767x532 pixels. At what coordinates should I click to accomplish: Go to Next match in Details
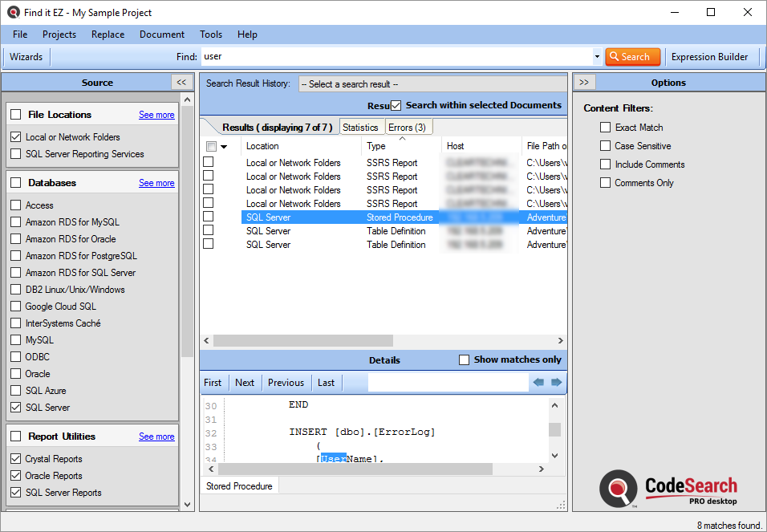[x=245, y=383]
